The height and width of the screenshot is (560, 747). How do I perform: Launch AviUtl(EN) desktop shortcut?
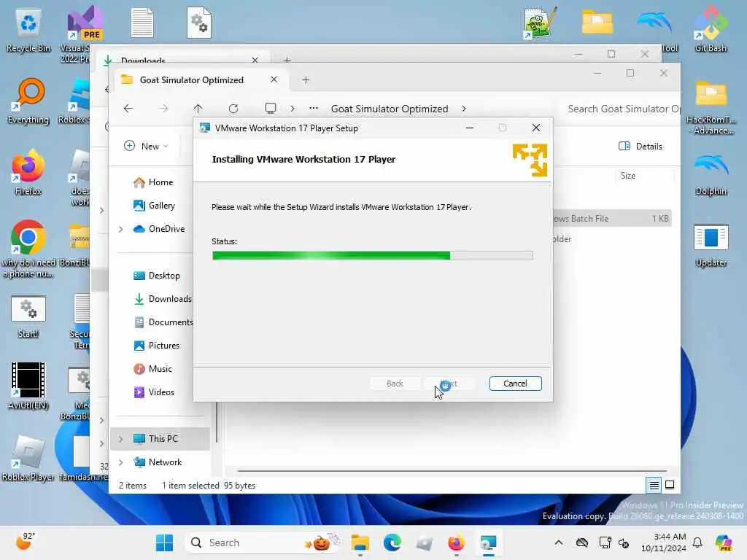tap(28, 386)
